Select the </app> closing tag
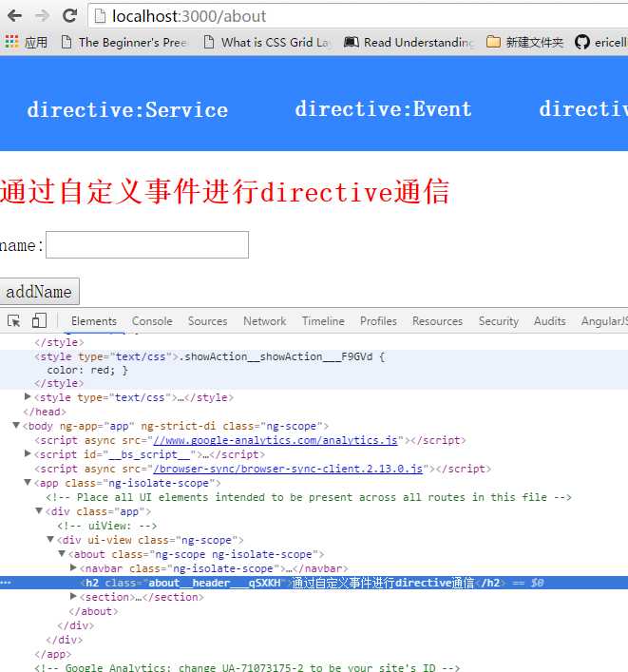Image resolution: width=628 pixels, height=672 pixels. click(53, 654)
